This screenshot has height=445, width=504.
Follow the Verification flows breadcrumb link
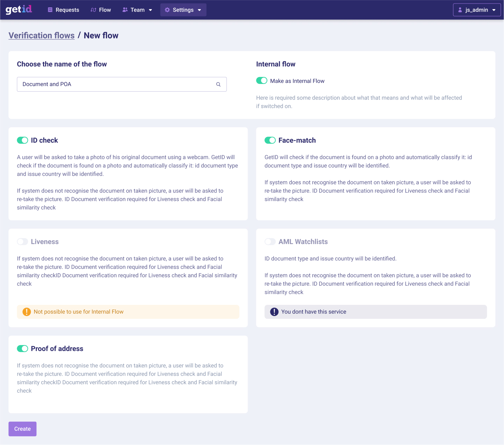coord(42,36)
